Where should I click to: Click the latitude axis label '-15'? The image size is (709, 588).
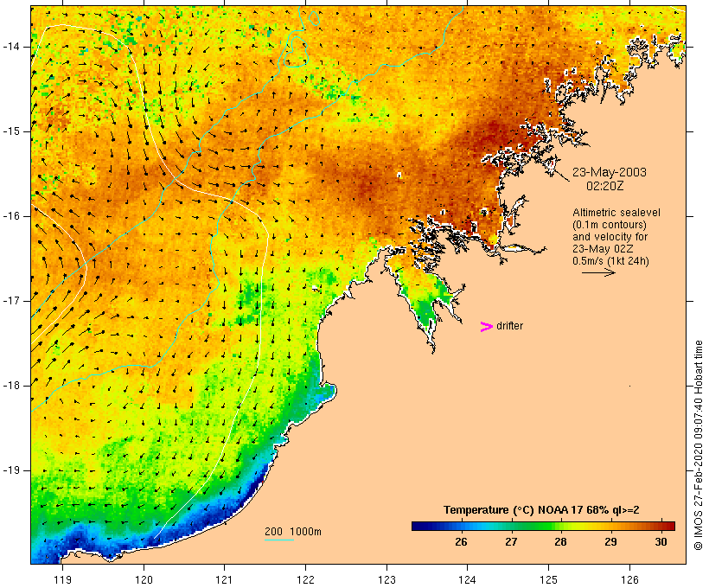(x=11, y=131)
